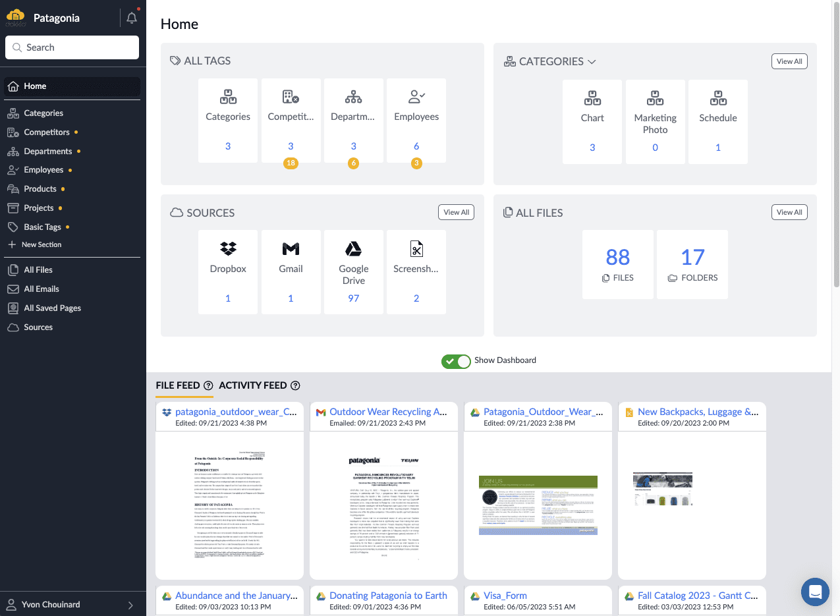This screenshot has height=616, width=840.
Task: Click the Google Drive count 97
Action: pos(354,298)
